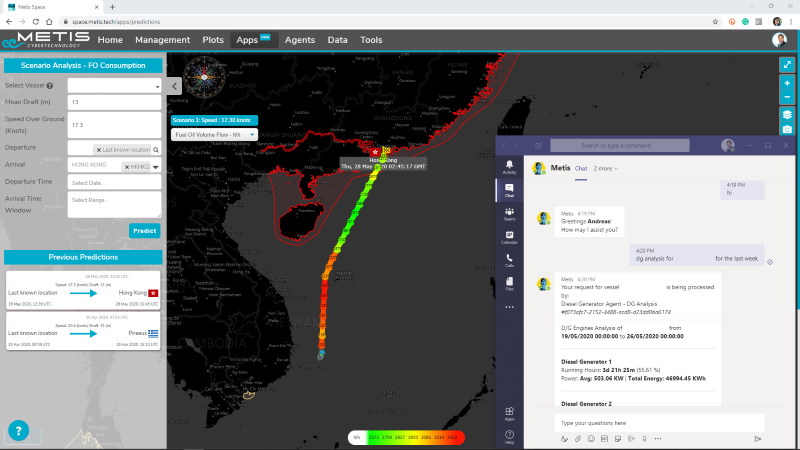Open the Calendar icon in Teams sidebar
The image size is (800, 450).
pos(509,237)
